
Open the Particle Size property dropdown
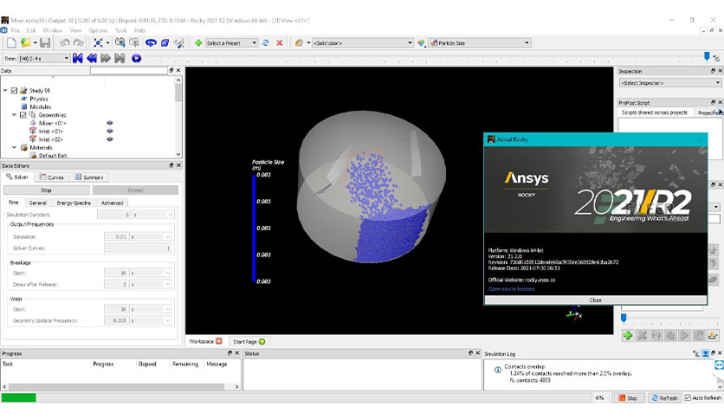click(480, 43)
